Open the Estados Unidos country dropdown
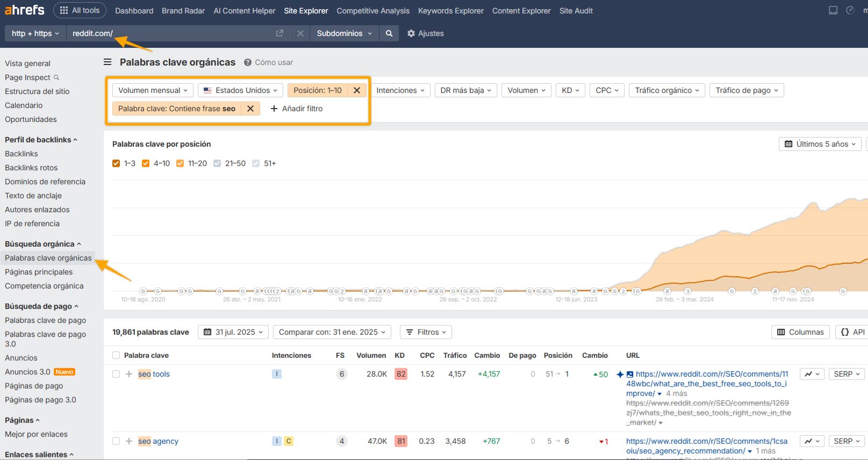Screen dimensions: 868x460 pos(240,90)
